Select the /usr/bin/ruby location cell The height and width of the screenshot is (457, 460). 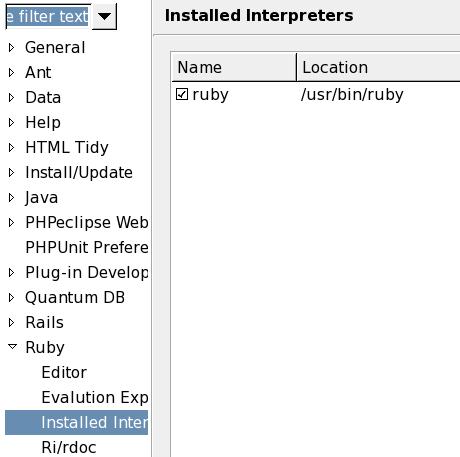[352, 95]
